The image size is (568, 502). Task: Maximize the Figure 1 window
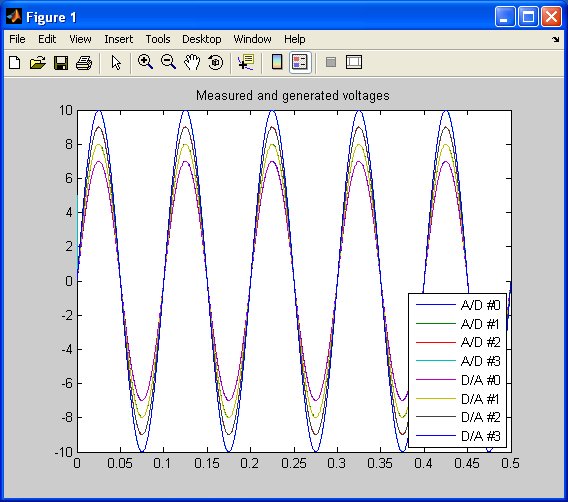[528, 17]
